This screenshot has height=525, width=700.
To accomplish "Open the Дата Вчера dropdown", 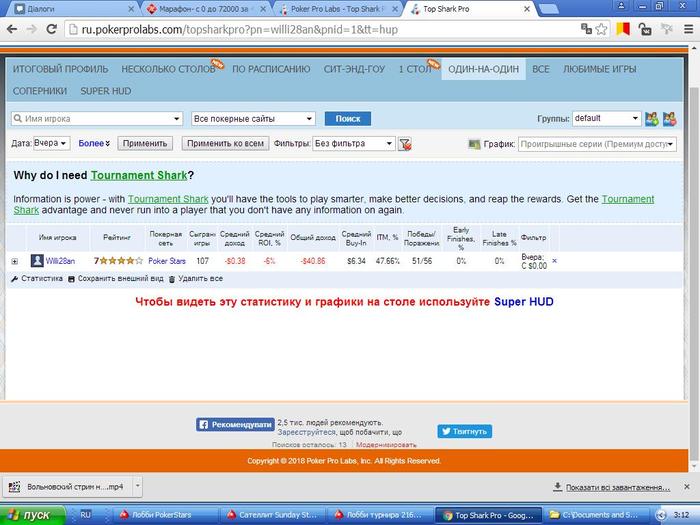I will (x=51, y=143).
